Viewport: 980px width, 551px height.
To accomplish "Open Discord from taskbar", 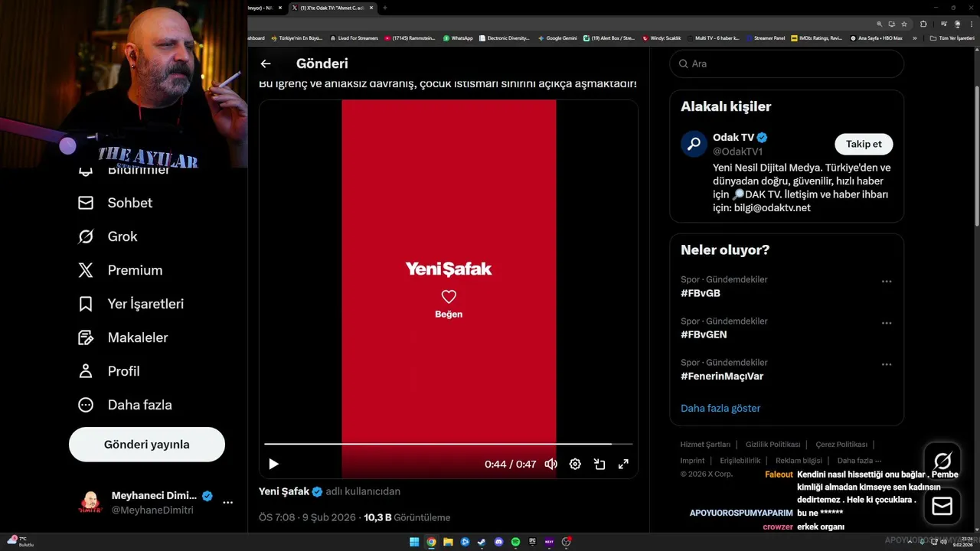I will click(x=498, y=542).
